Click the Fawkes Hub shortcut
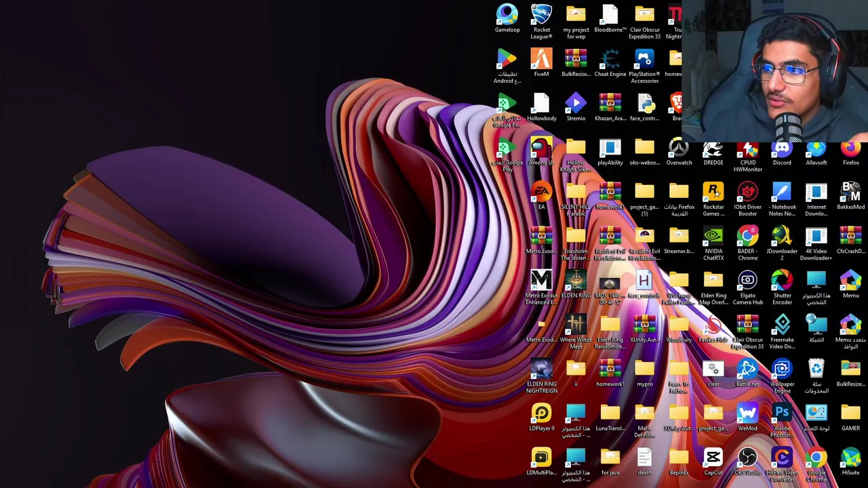This screenshot has height=488, width=868. [713, 329]
